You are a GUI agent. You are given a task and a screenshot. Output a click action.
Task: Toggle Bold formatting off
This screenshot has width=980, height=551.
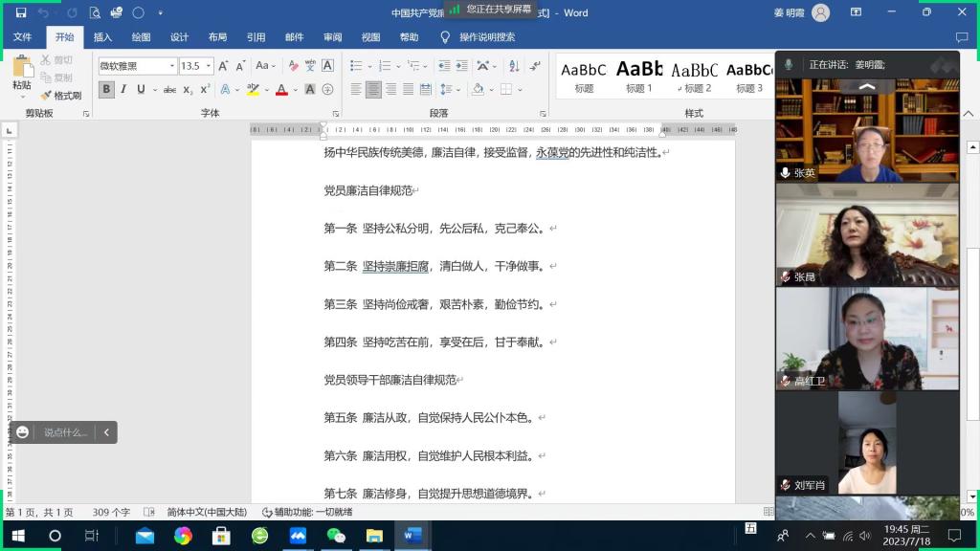click(106, 90)
